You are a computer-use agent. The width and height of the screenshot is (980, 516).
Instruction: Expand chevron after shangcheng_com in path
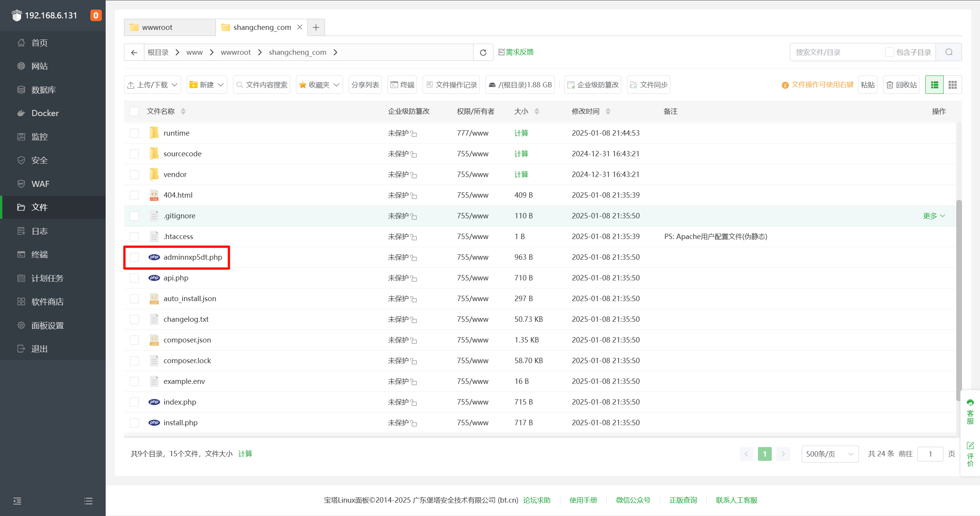tap(335, 52)
